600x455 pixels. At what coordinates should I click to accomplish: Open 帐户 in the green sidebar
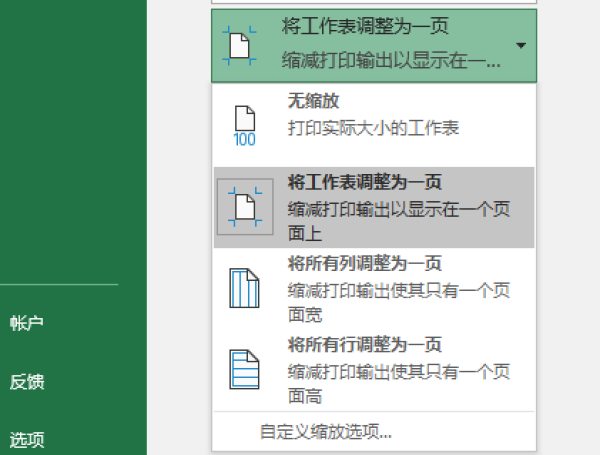26,323
